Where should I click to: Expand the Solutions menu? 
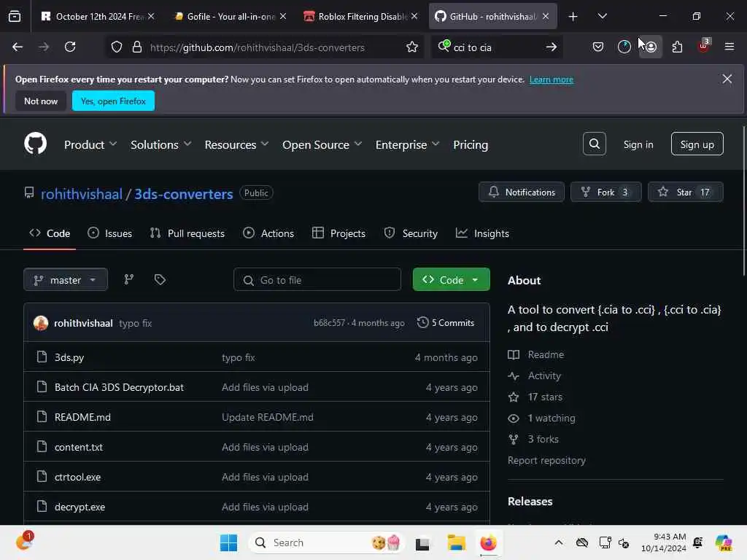click(160, 145)
